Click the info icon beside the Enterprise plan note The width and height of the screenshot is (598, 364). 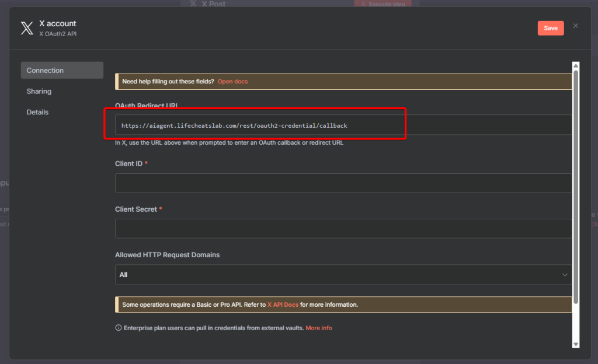coord(119,328)
